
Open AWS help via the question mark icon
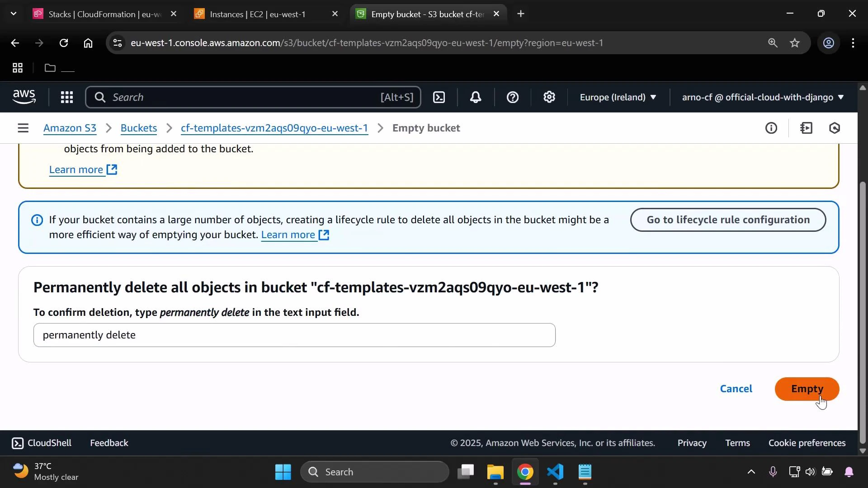pos(512,97)
